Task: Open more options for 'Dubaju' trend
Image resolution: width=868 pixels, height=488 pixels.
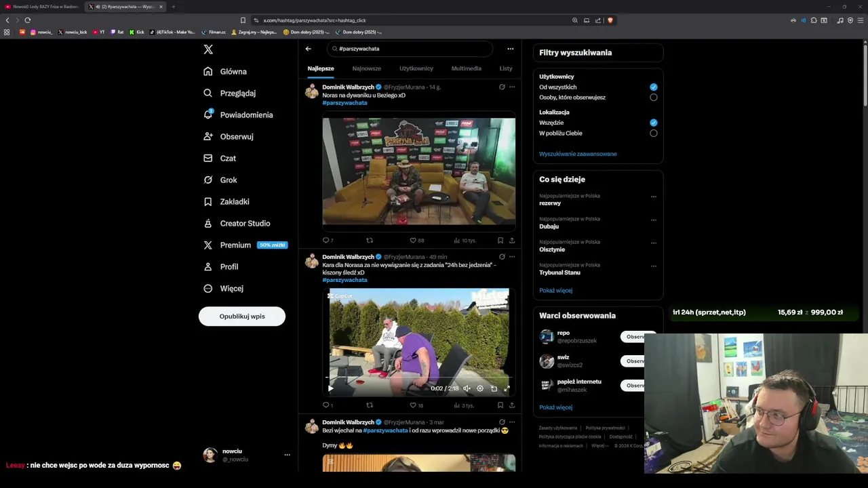Action: (654, 220)
